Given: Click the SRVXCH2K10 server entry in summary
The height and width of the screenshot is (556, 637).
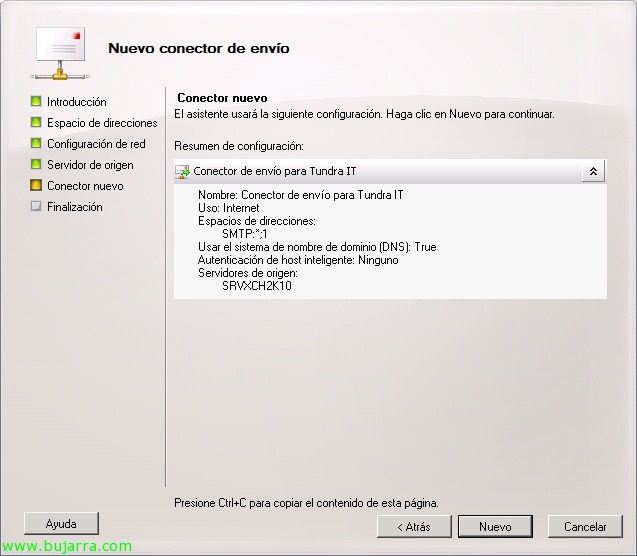Looking at the screenshot, I should [257, 286].
